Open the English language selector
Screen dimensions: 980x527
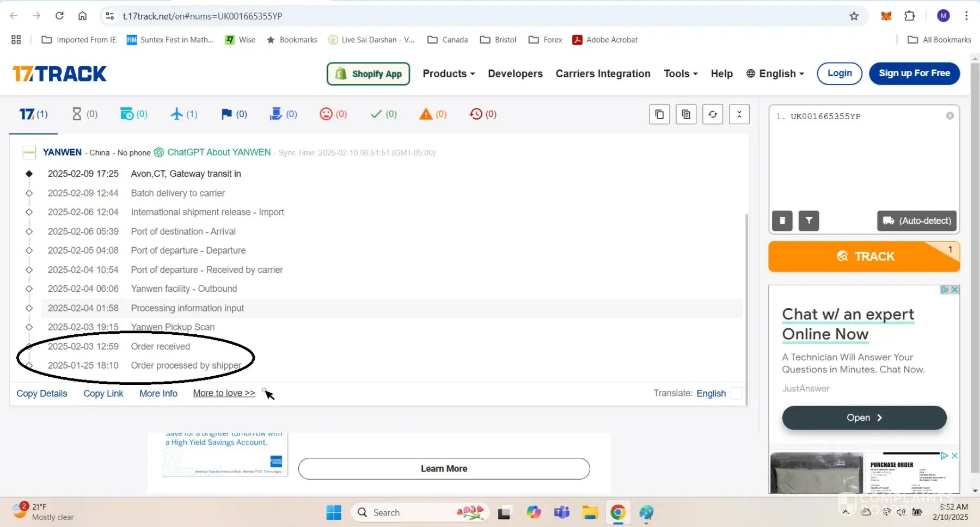(775, 73)
